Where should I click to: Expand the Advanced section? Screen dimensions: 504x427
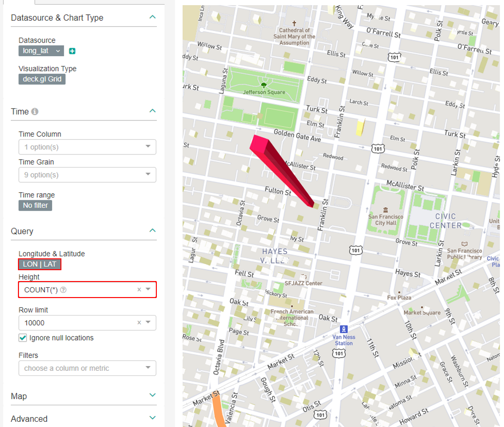(152, 418)
